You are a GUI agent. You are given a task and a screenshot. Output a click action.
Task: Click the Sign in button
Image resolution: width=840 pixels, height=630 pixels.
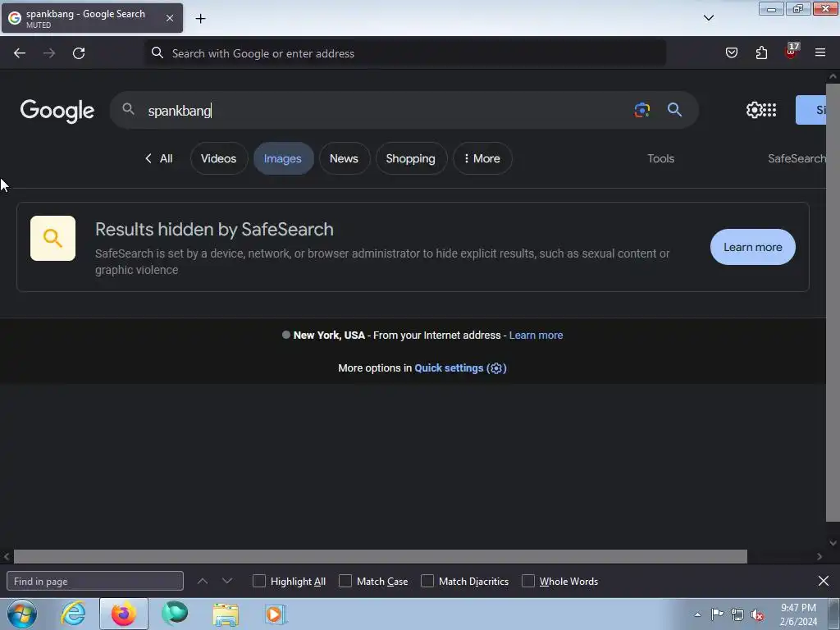(x=811, y=110)
